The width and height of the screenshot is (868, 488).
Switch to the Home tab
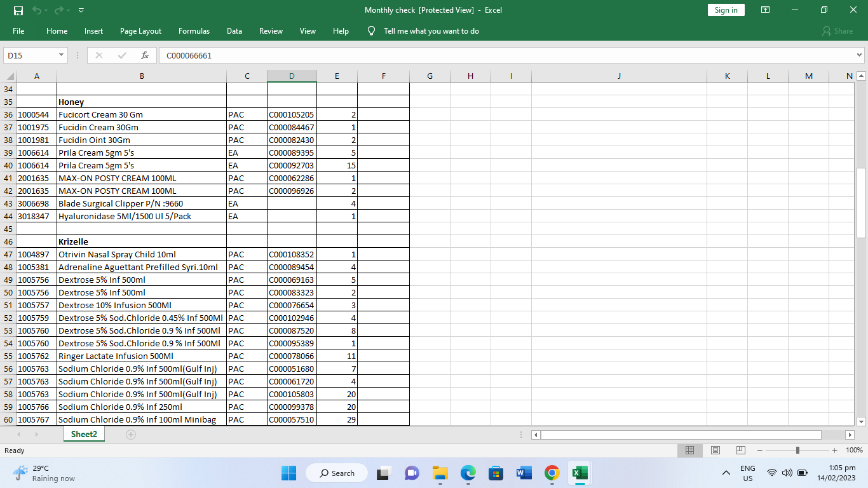pyautogui.click(x=57, y=31)
